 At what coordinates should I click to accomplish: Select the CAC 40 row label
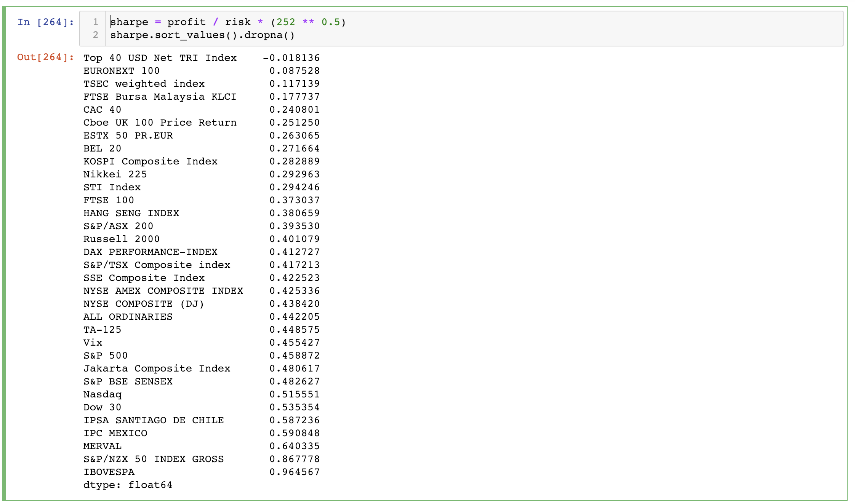pos(102,110)
